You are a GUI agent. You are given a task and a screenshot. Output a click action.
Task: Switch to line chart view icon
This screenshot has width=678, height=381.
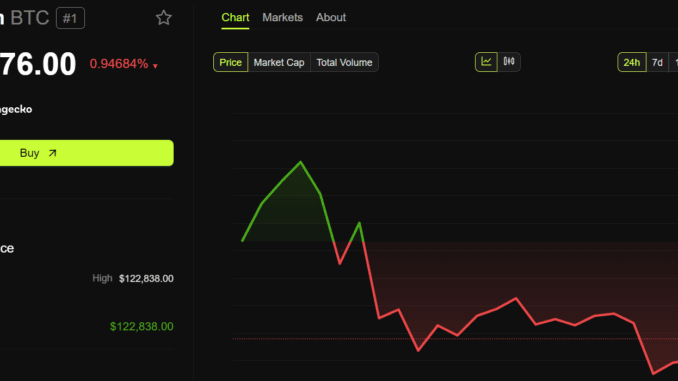click(486, 62)
